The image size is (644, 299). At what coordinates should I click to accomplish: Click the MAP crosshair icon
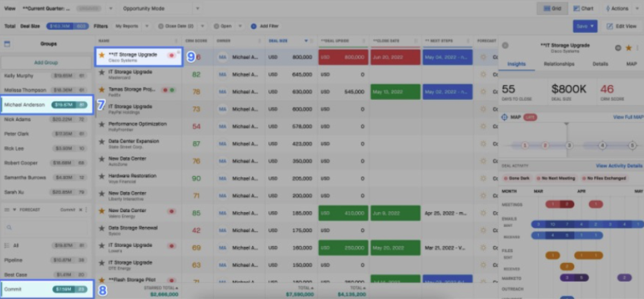point(505,117)
